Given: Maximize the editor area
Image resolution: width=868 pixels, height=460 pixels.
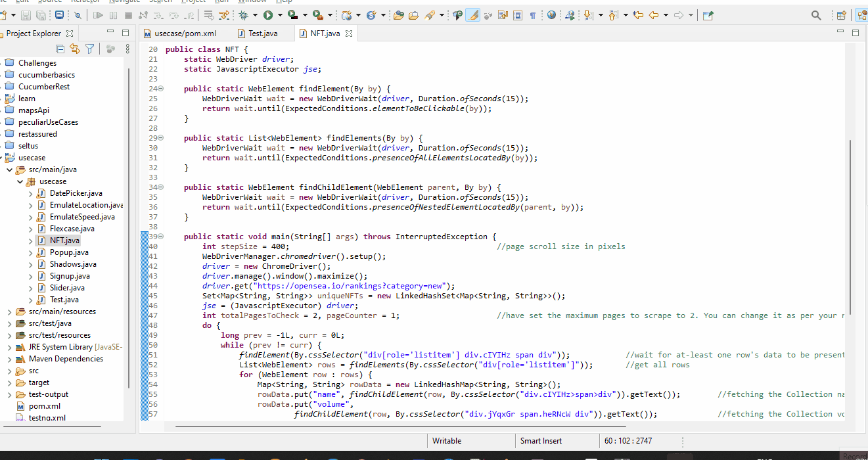Looking at the screenshot, I should click(x=855, y=33).
